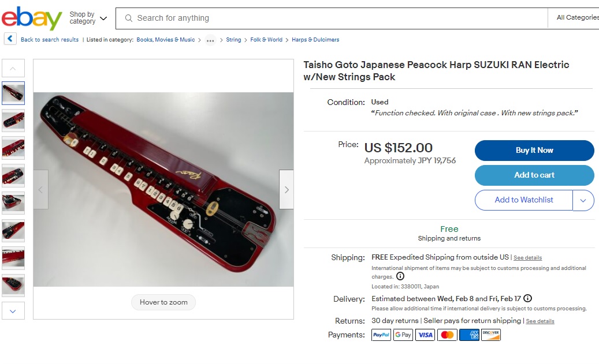
Task: Click the Buy It Now button
Action: 534,151
